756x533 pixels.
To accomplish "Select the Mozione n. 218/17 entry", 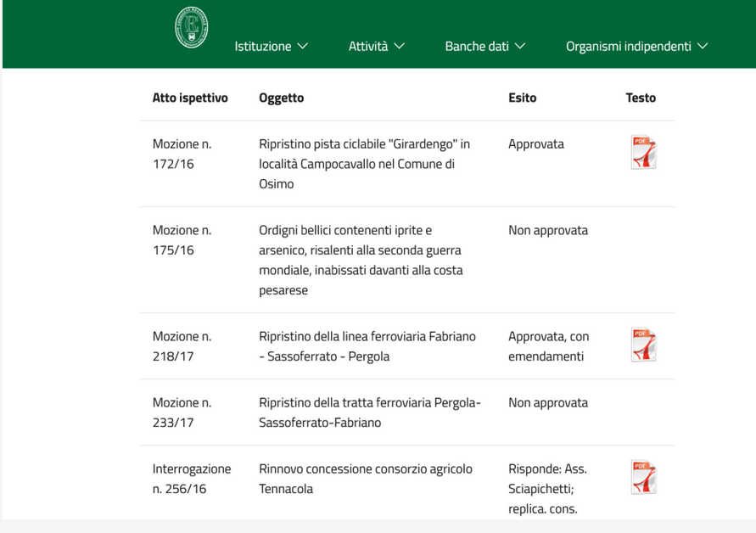I will click(182, 346).
